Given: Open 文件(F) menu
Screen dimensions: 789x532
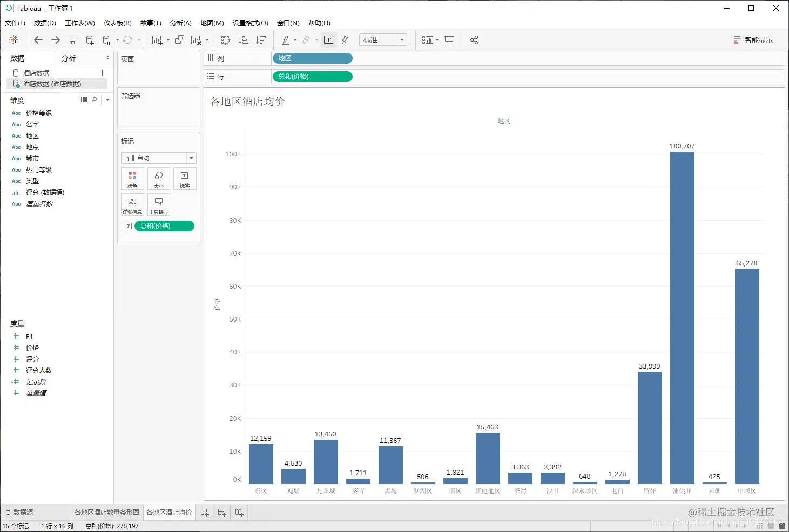Looking at the screenshot, I should click(15, 23).
